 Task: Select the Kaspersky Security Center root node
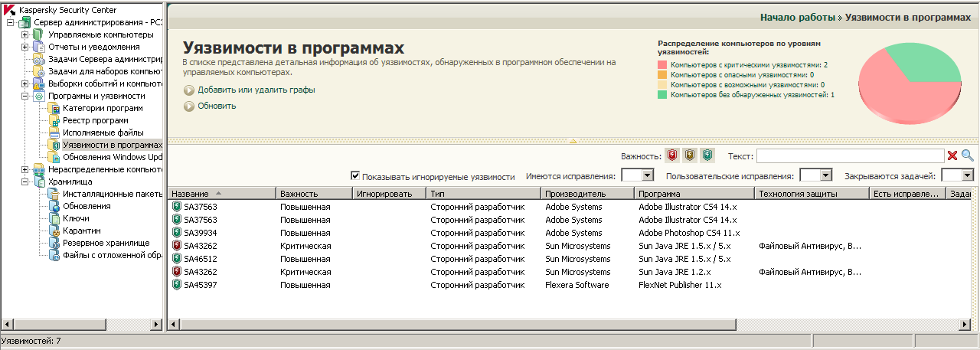click(60, 10)
